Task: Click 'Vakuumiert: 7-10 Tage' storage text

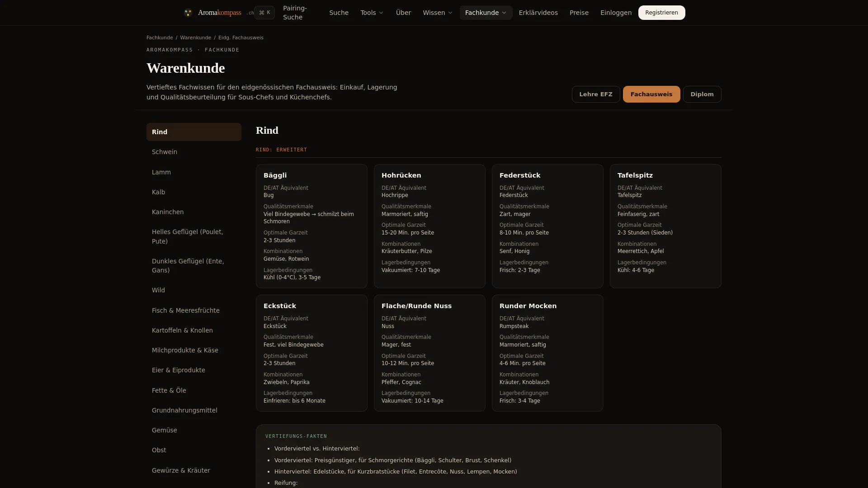Action: coord(410,270)
